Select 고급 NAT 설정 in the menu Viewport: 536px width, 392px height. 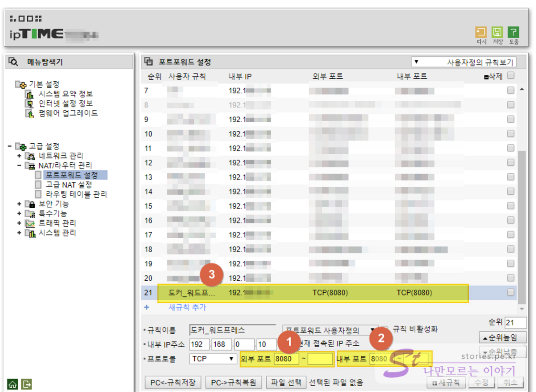coord(69,185)
